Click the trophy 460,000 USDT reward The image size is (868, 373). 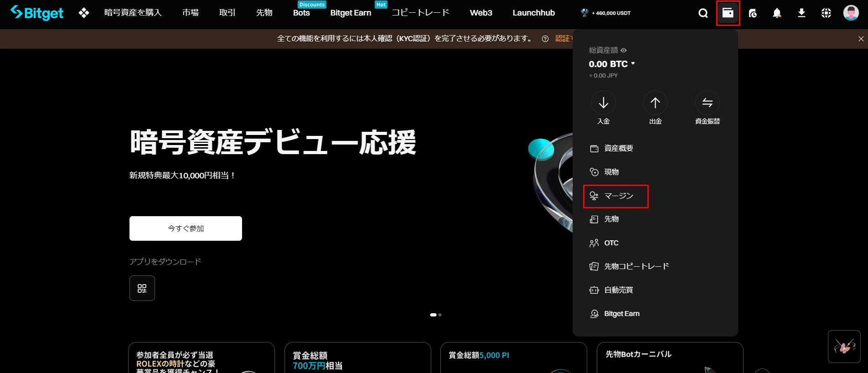click(x=605, y=13)
